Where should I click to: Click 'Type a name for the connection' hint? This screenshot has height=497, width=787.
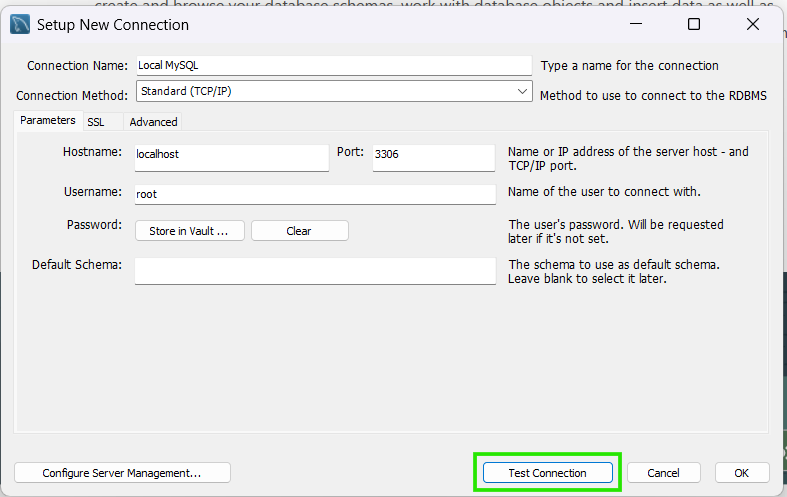click(x=629, y=66)
